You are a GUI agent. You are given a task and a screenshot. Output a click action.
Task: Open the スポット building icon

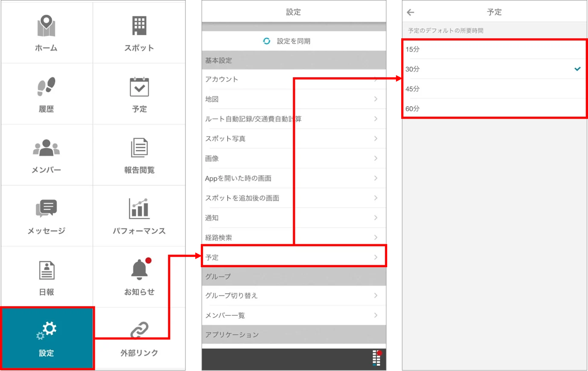pos(139,26)
